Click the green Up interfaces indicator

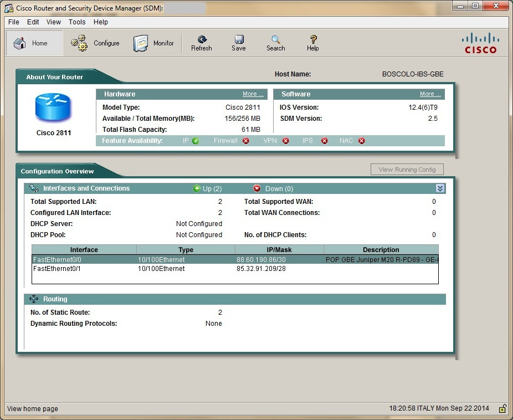click(197, 188)
